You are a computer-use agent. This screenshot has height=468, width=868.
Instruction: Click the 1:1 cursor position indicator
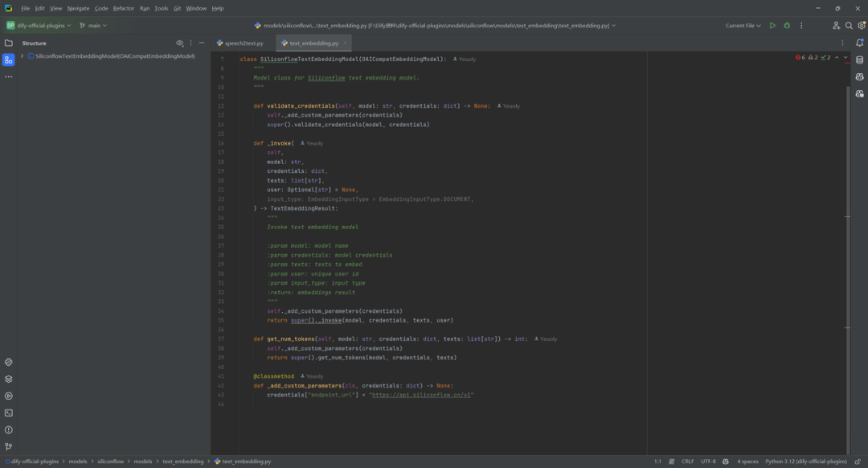coord(657,462)
